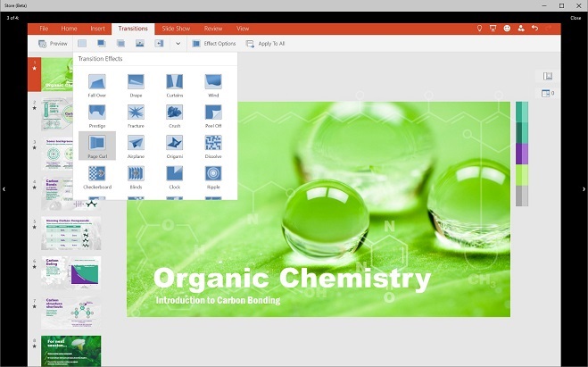The height and width of the screenshot is (367, 588).
Task: Open the Slide Show tab
Action: click(x=176, y=29)
